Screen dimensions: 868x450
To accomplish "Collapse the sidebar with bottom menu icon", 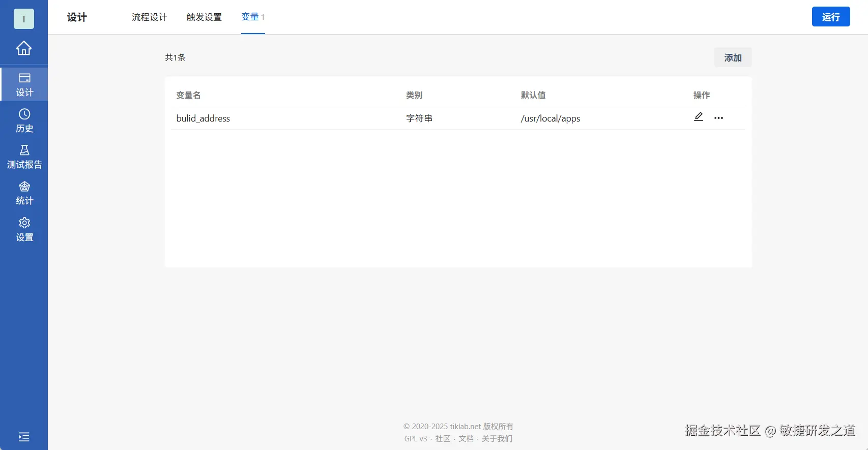I will click(24, 437).
